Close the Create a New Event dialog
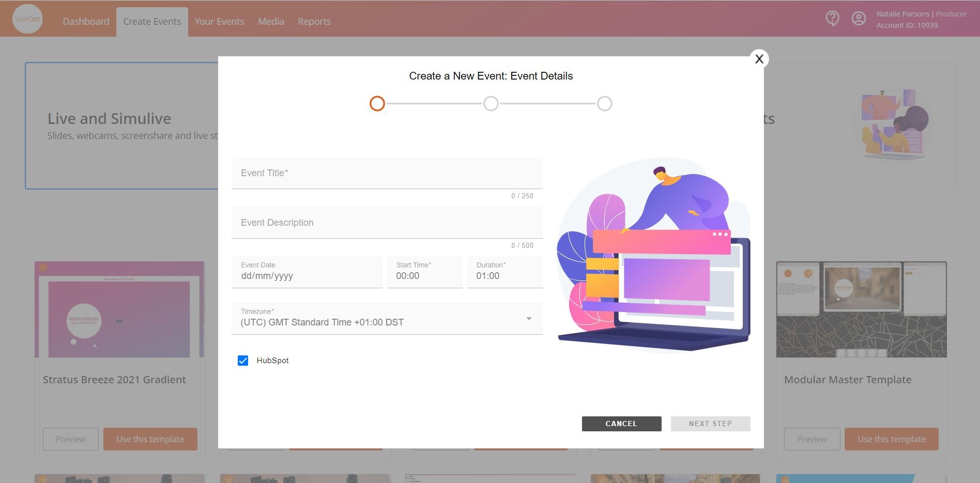Viewport: 980px width, 483px height. coord(759,59)
